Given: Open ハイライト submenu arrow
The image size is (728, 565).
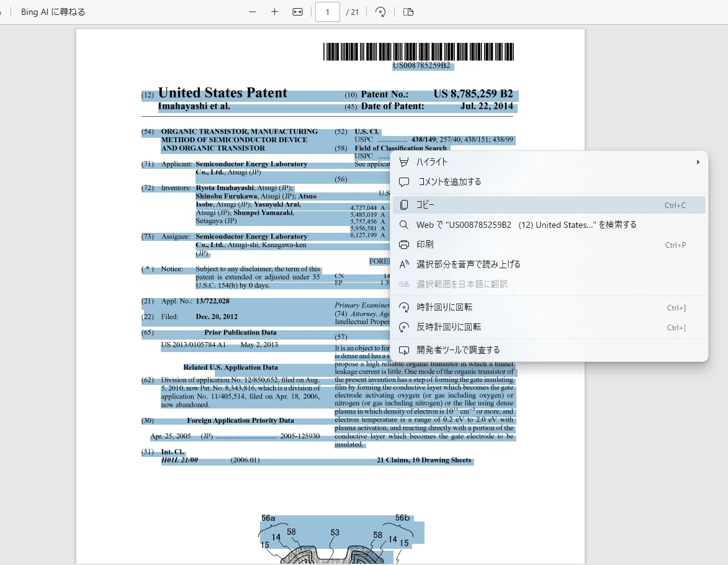Looking at the screenshot, I should (698, 161).
